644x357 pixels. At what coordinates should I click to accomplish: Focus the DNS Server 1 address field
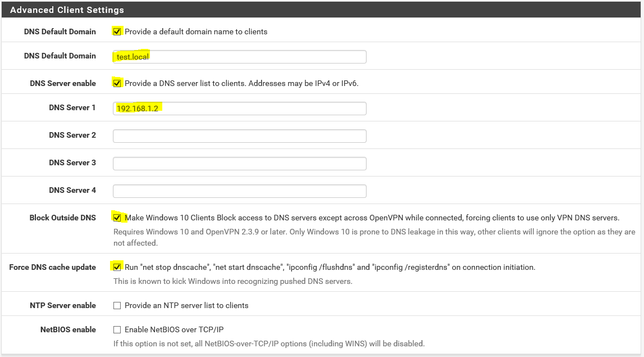(x=239, y=108)
